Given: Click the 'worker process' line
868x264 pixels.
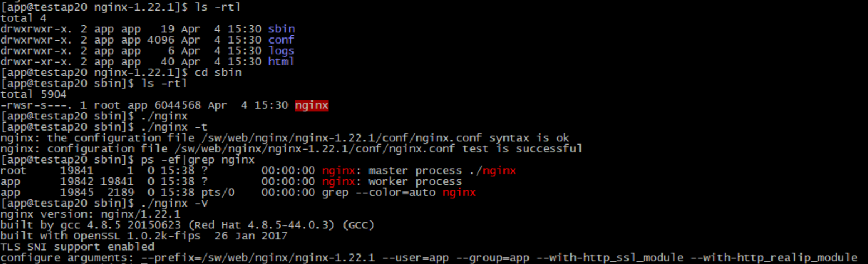Looking at the screenshot, I should pyautogui.click(x=231, y=181).
